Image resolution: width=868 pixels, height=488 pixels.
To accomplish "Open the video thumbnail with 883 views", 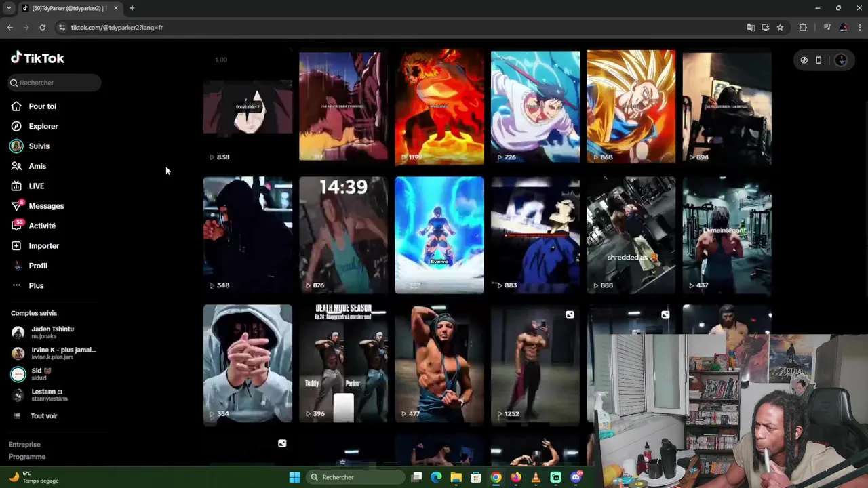I will (x=535, y=235).
